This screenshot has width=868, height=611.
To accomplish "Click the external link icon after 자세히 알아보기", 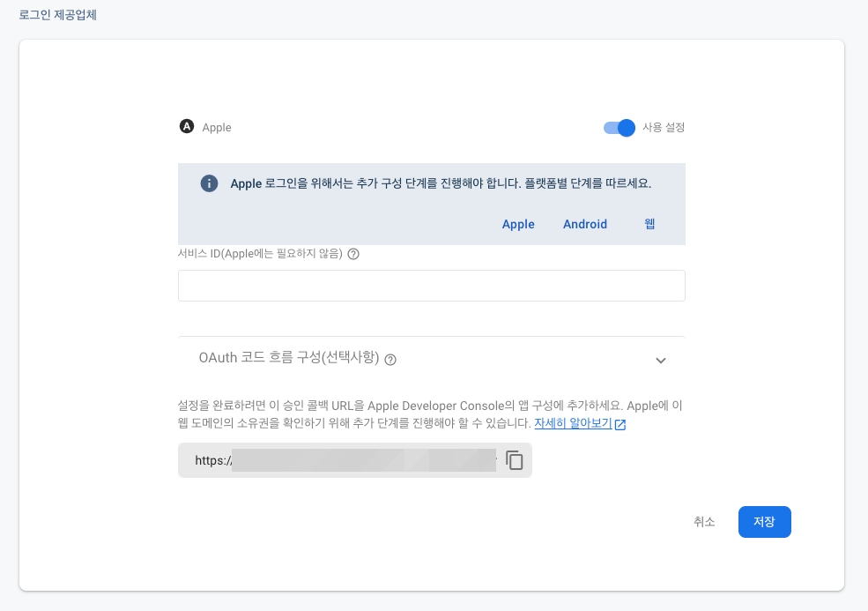I will coord(620,424).
